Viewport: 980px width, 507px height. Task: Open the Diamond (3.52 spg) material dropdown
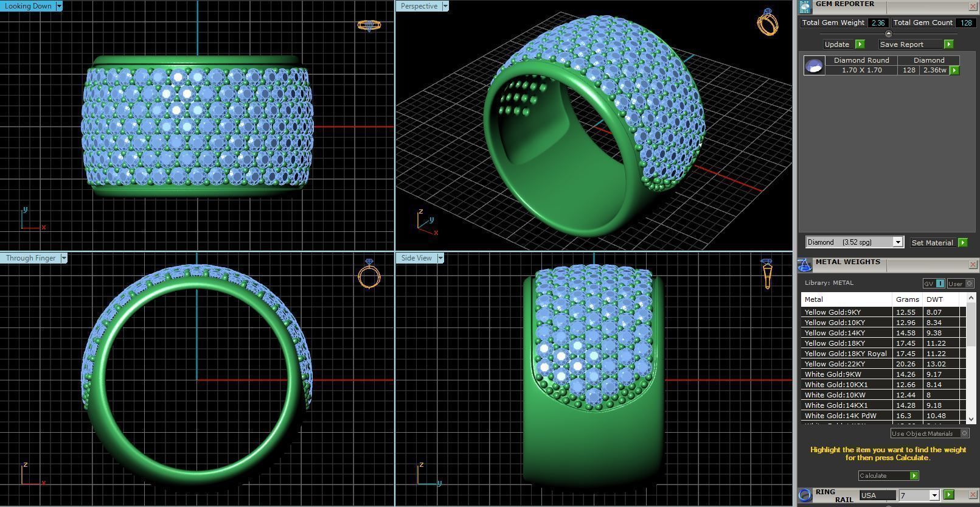click(x=897, y=242)
